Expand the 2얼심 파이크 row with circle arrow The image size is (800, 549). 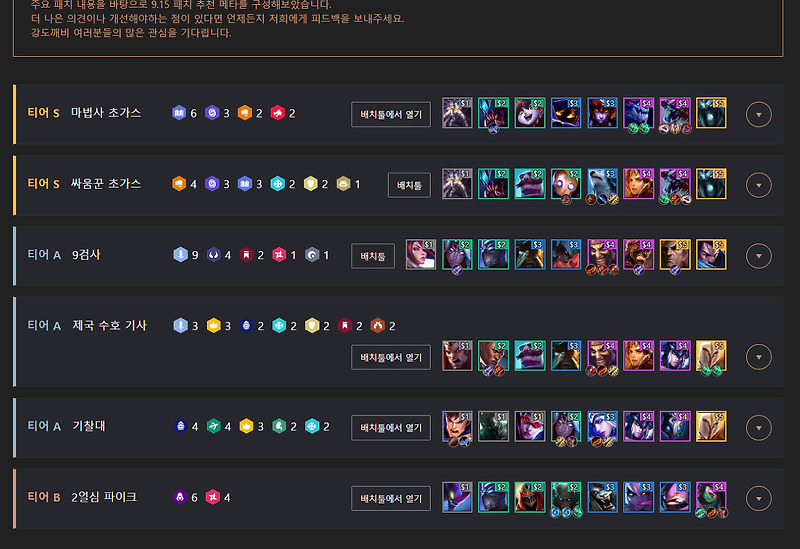point(758,498)
